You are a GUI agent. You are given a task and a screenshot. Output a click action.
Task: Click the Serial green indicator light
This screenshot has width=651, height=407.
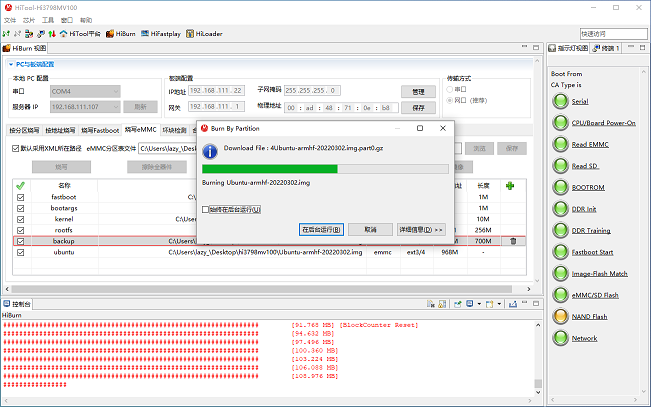click(x=559, y=102)
